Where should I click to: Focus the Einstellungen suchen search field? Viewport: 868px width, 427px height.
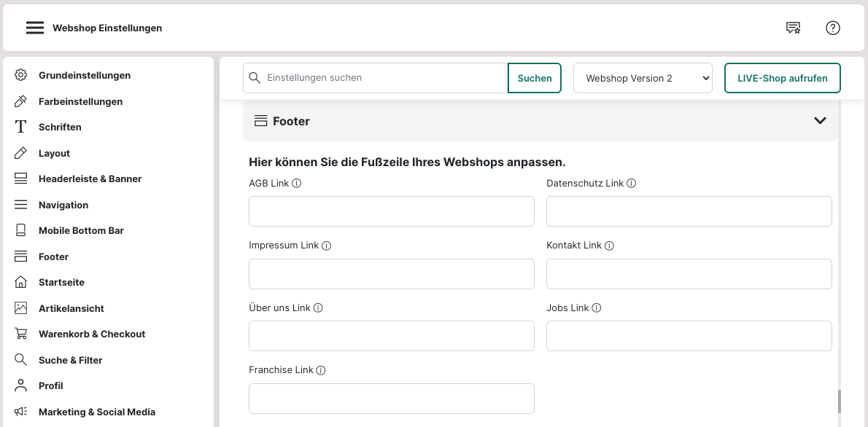[x=384, y=78]
